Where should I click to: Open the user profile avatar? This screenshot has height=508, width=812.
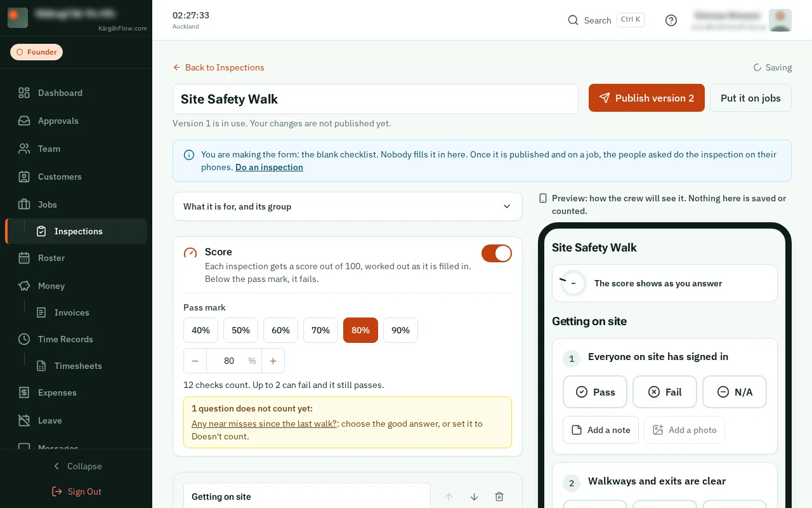[780, 20]
